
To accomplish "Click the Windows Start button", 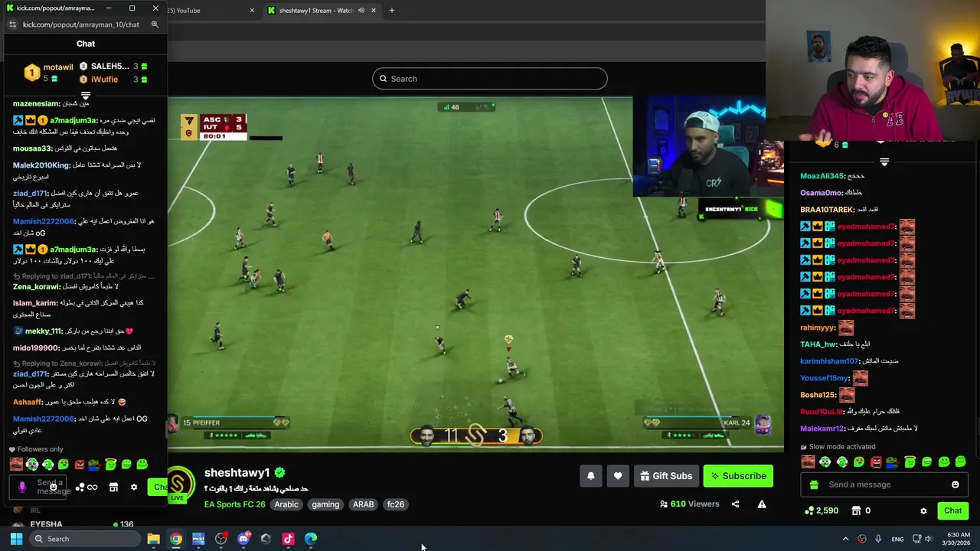I will pyautogui.click(x=16, y=539).
